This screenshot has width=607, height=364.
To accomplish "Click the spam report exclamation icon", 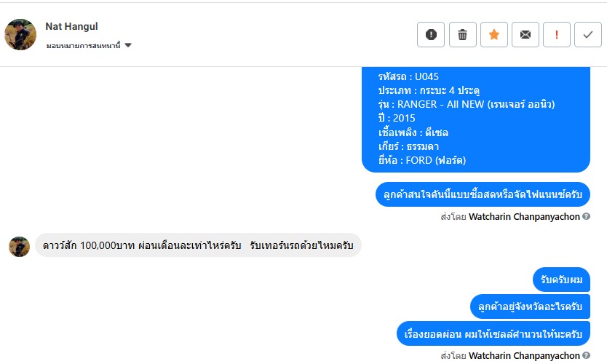I will [431, 34].
